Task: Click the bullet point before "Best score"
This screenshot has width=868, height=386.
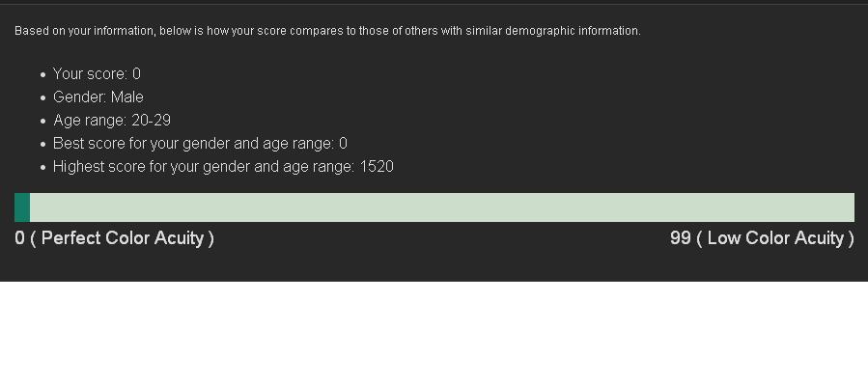Action: click(x=42, y=144)
